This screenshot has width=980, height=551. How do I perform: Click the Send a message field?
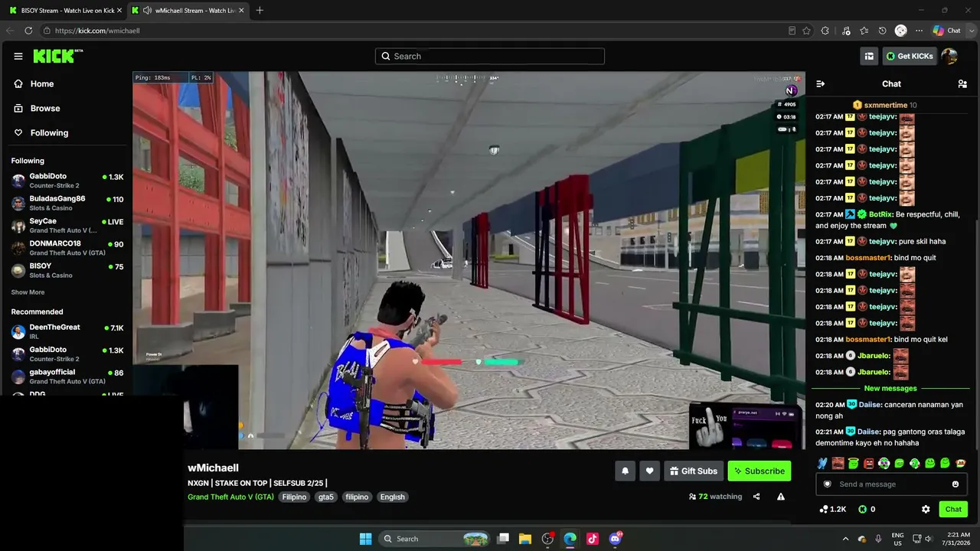tap(891, 484)
